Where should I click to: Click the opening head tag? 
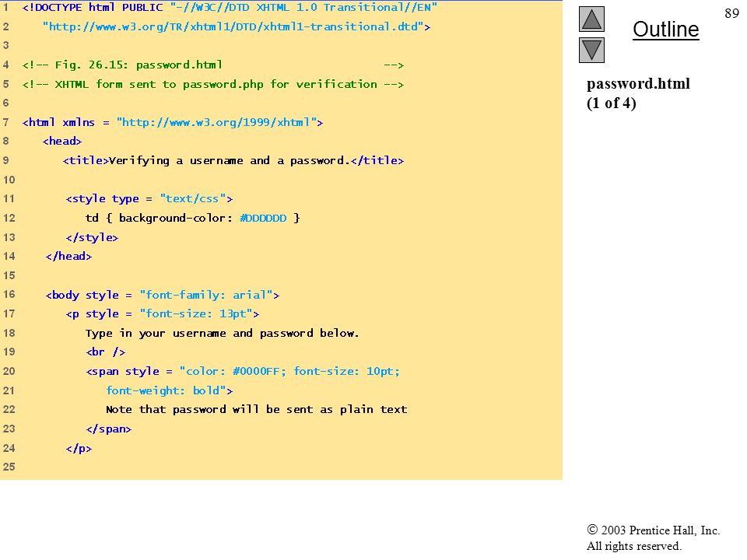[x=62, y=142]
